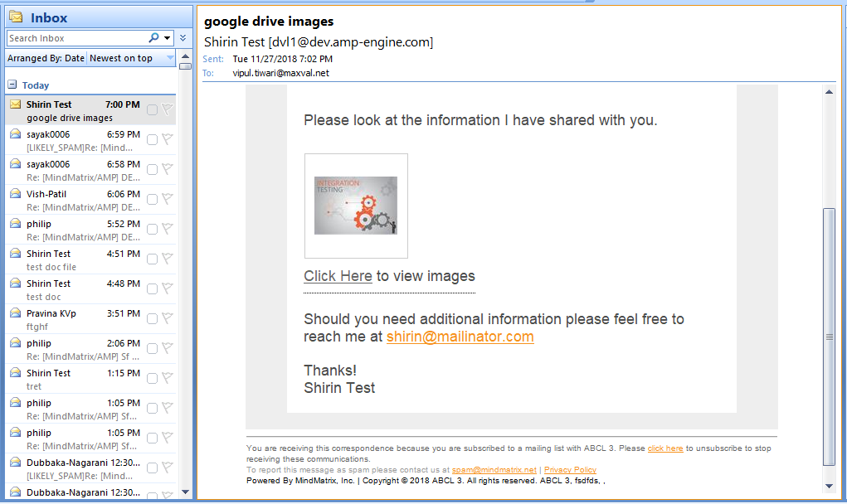The width and height of the screenshot is (847, 504).
Task: Click the envelope icon for Pravina KVp message
Action: (15, 313)
